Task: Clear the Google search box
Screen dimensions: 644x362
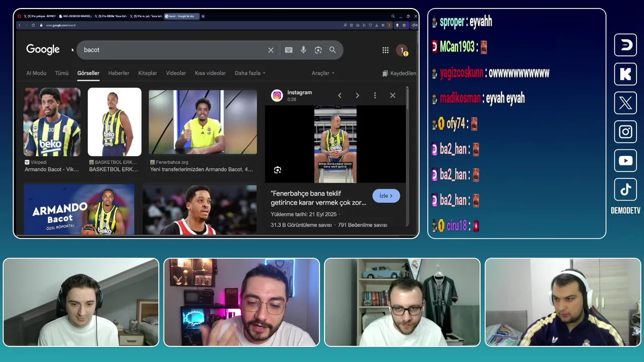Action: pyautogui.click(x=271, y=50)
